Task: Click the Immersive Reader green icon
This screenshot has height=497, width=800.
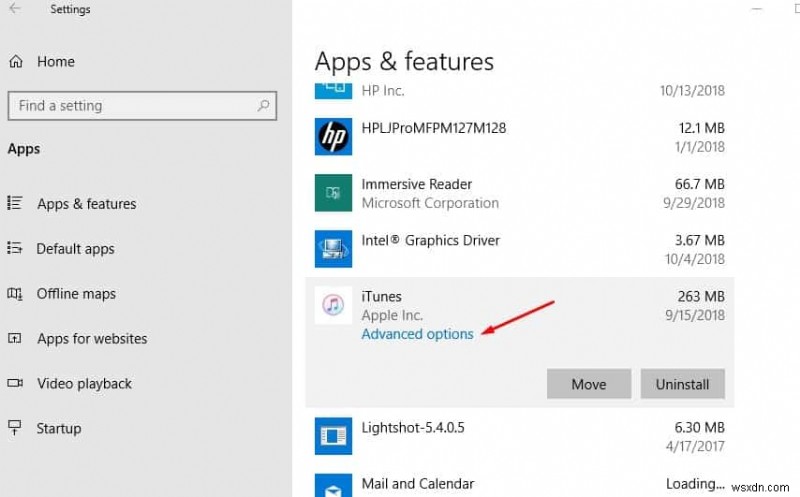Action: pos(333,193)
